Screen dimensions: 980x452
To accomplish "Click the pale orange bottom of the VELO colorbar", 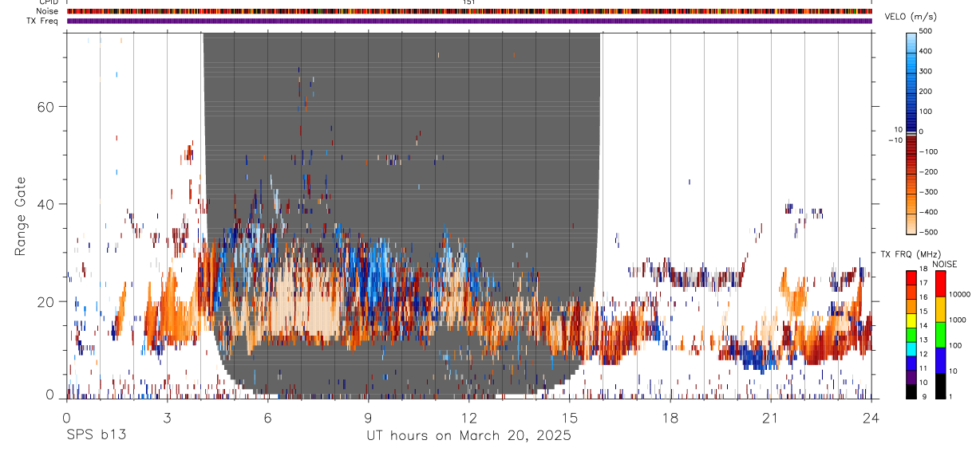I will (911, 223).
